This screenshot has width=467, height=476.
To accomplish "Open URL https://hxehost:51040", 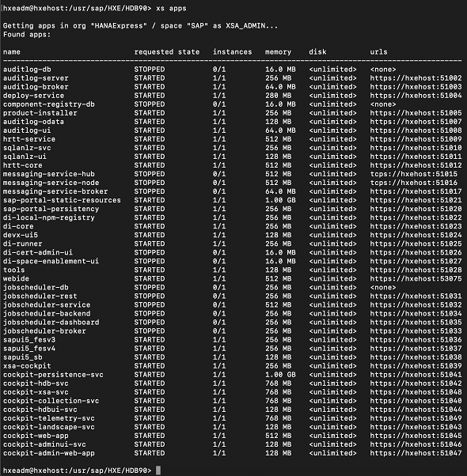I will 416,401.
